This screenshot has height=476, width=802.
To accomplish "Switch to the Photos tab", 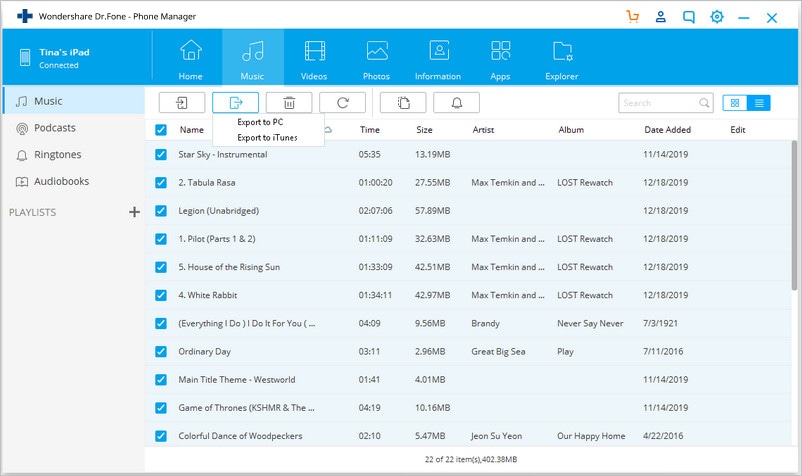I will pos(376,59).
